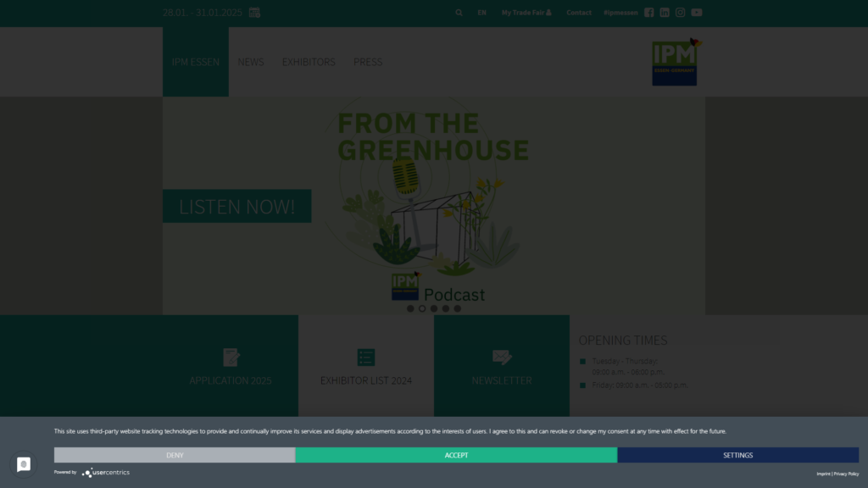This screenshot has height=488, width=868.
Task: Click the Usercentrics logo
Action: click(106, 473)
